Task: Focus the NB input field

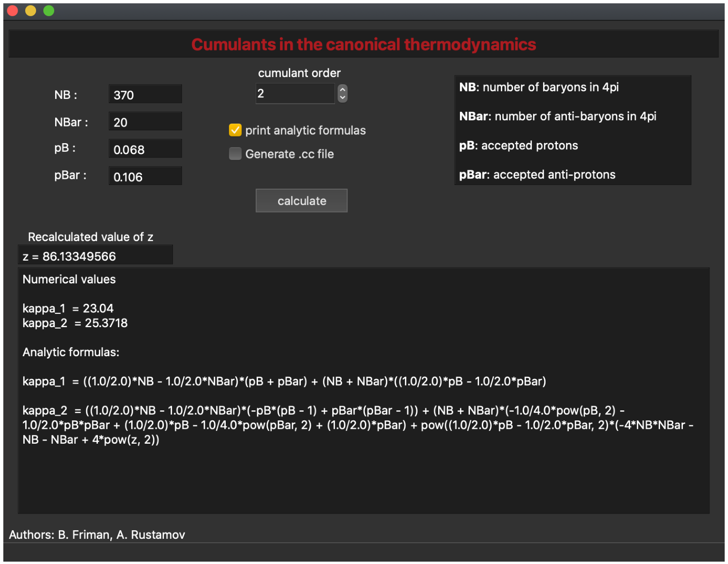Action: [145, 94]
